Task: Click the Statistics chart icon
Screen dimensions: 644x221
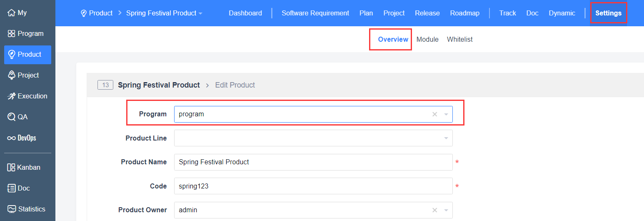Action: tap(11, 209)
